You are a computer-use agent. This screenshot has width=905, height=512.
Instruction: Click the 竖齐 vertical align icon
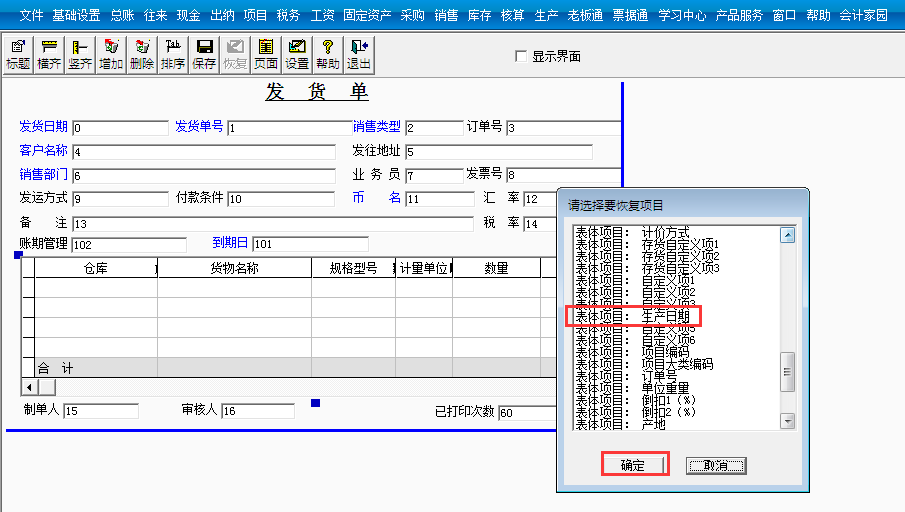(80, 54)
